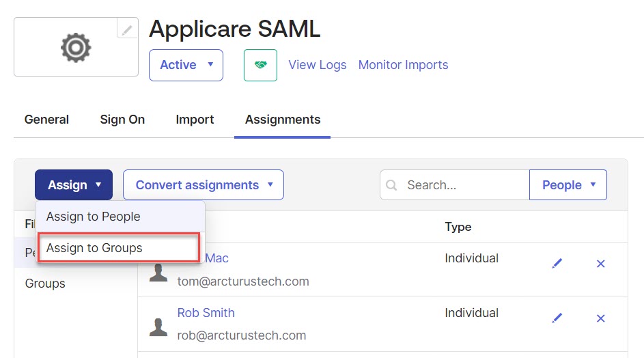
Task: Click the Monitor Imports link
Action: click(x=403, y=66)
